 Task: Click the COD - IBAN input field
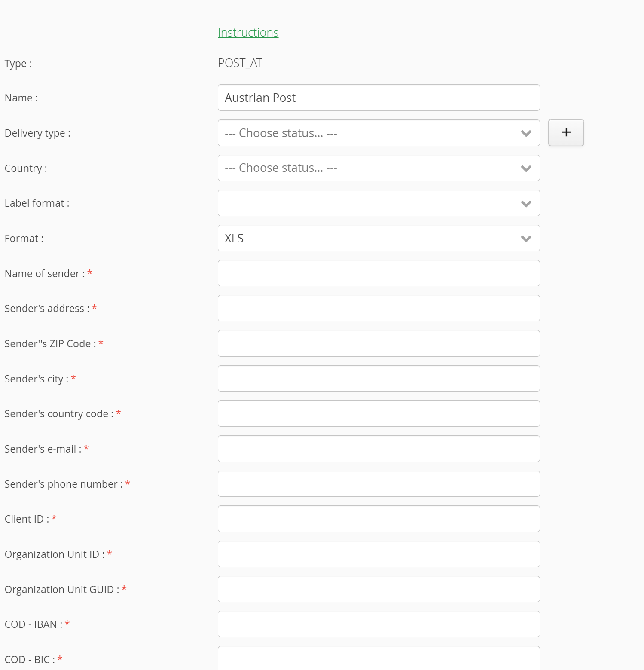pos(378,624)
